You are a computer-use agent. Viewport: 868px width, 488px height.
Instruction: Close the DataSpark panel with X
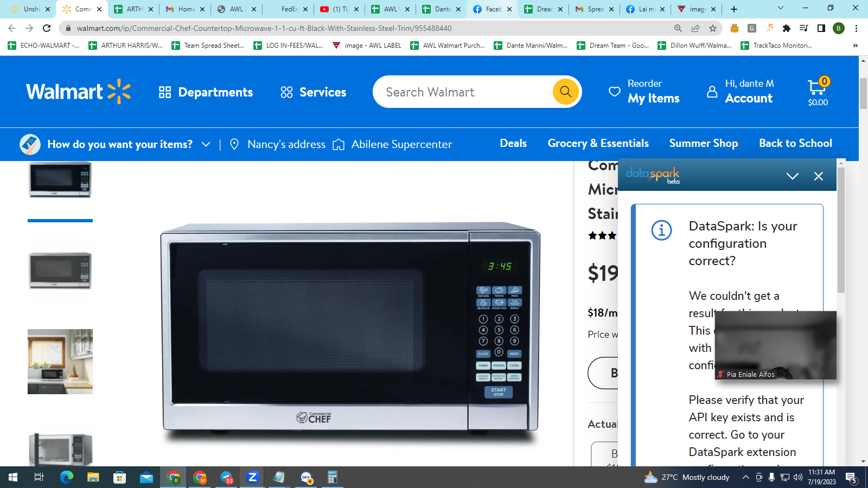819,176
